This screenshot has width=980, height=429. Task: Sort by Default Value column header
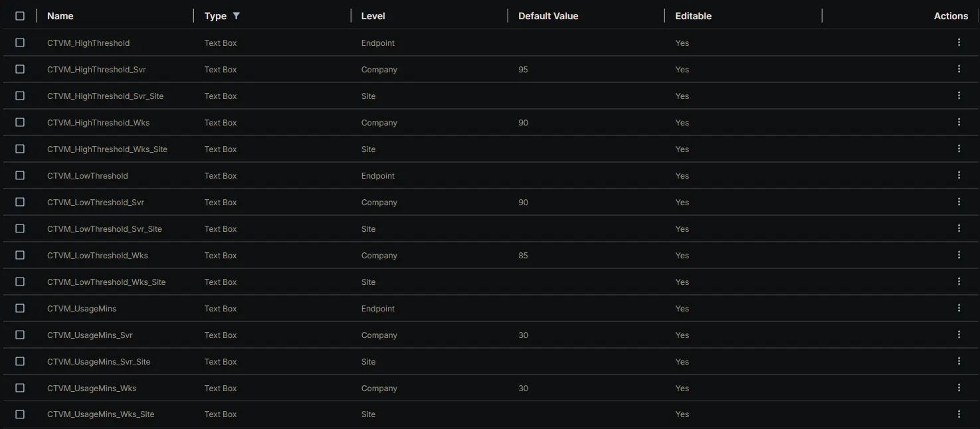tap(548, 16)
